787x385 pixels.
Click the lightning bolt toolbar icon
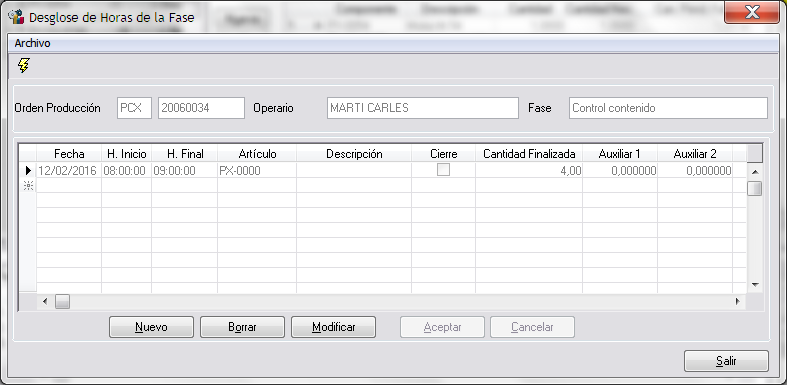tap(23, 65)
